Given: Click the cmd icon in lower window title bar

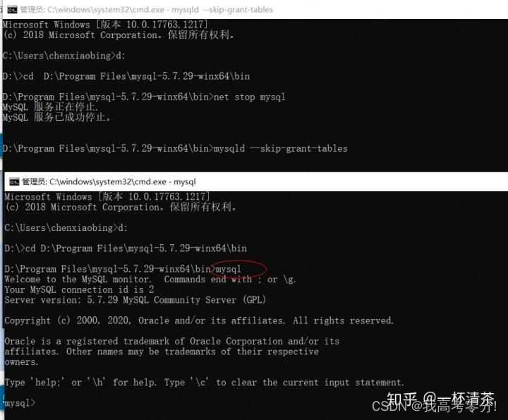Looking at the screenshot, I should click(x=14, y=182).
